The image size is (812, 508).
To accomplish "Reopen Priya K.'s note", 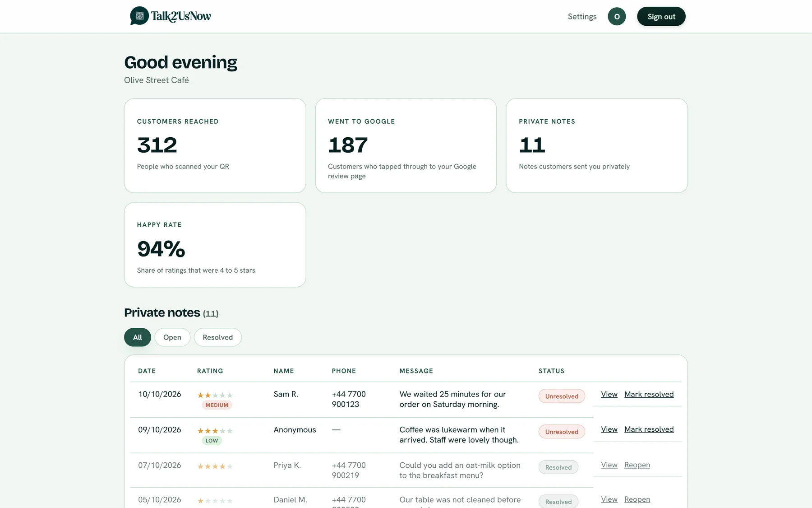I will [x=637, y=465].
